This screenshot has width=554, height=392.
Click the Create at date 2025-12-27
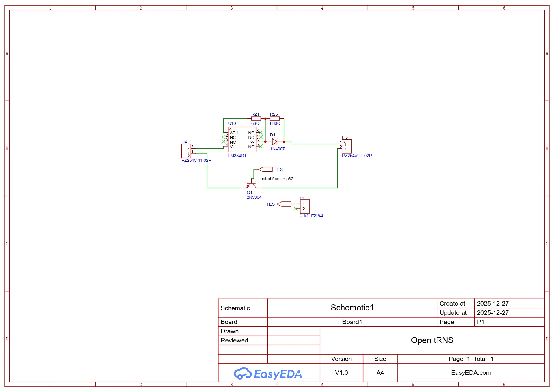click(x=493, y=303)
